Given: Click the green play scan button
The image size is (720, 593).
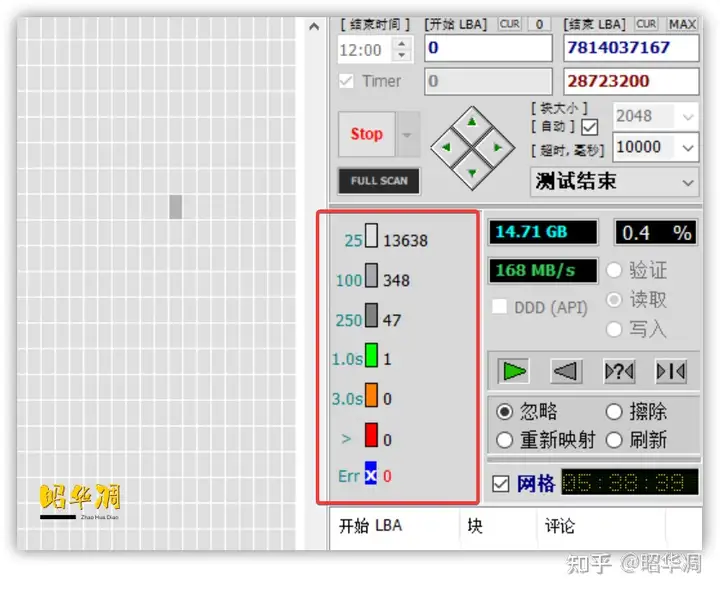Looking at the screenshot, I should click(514, 372).
